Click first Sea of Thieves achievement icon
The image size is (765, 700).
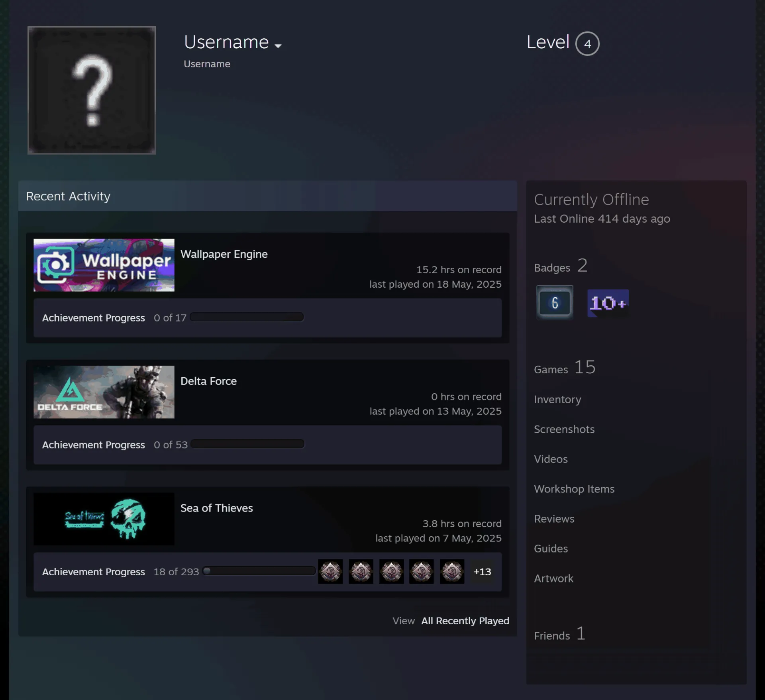click(330, 572)
